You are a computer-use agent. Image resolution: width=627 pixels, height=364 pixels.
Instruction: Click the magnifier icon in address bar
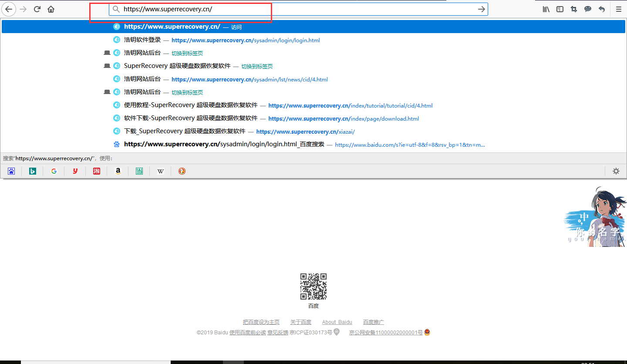(x=116, y=9)
